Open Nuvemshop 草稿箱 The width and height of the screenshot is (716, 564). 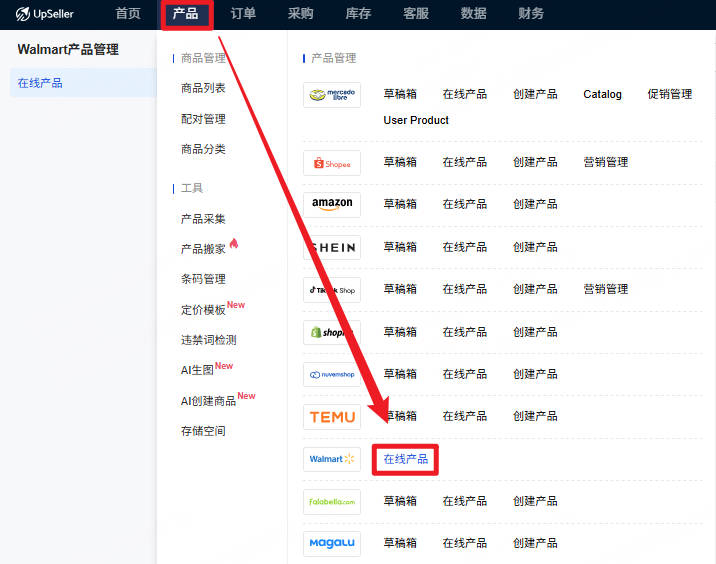pos(400,374)
